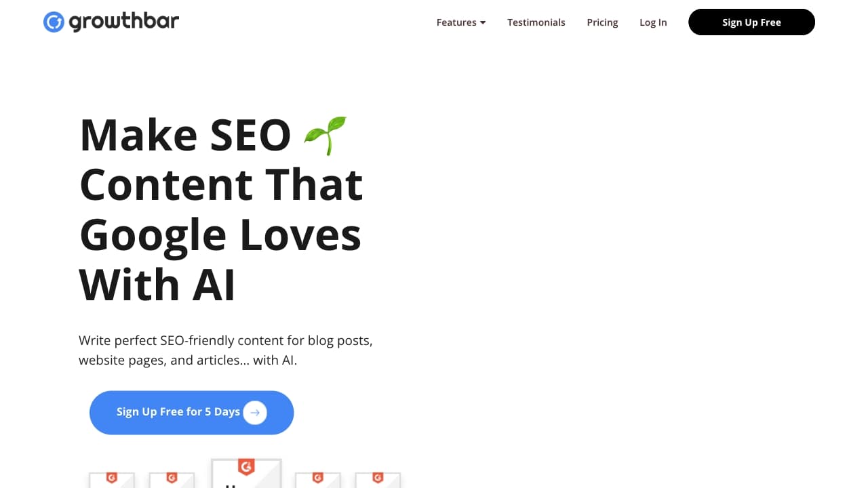Click the seedling emoji beside the headline
Viewport: 868px width, 488px height.
point(325,134)
